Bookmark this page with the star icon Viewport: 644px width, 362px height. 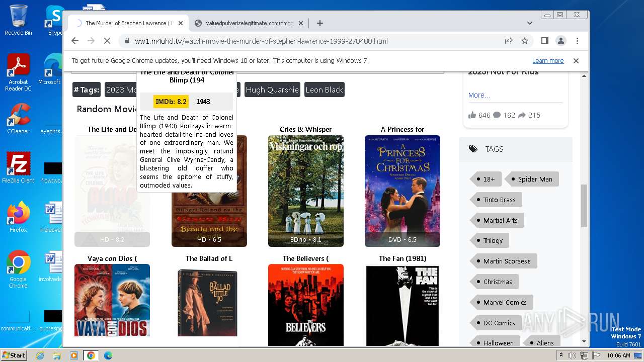pos(525,41)
